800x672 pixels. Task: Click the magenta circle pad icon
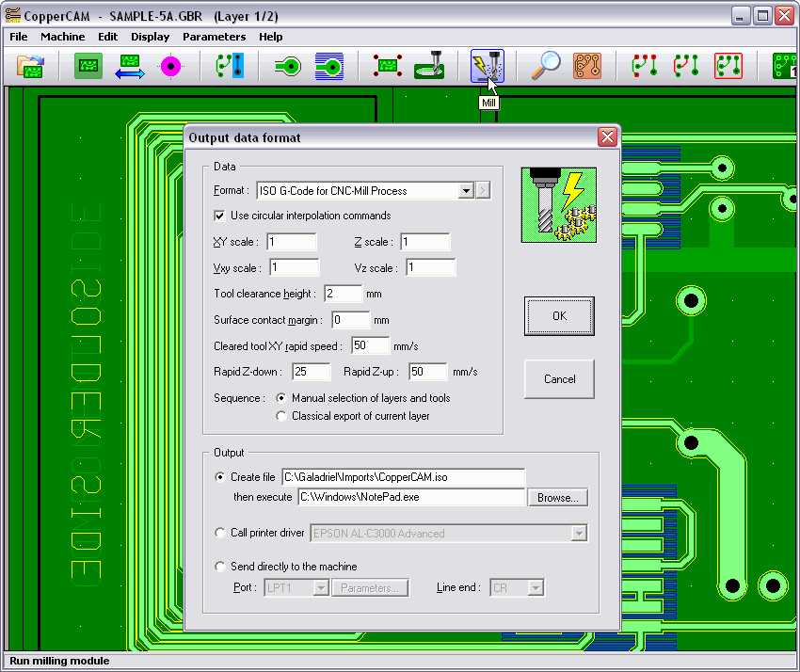170,66
